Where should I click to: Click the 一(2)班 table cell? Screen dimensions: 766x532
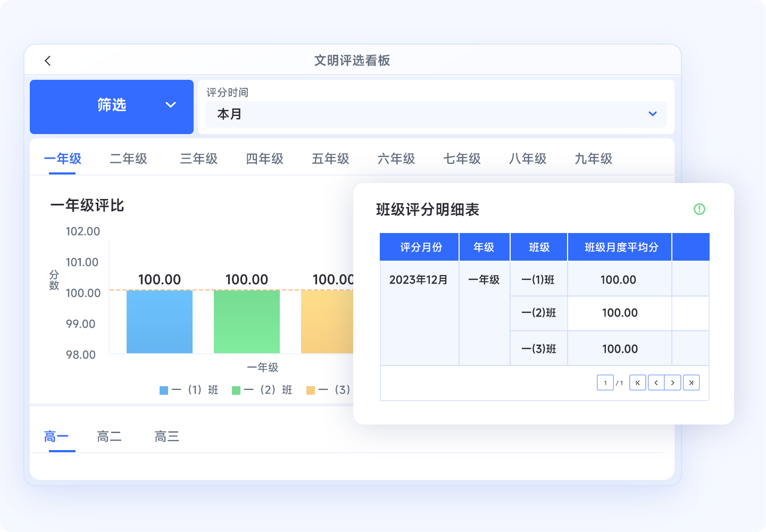coord(538,313)
